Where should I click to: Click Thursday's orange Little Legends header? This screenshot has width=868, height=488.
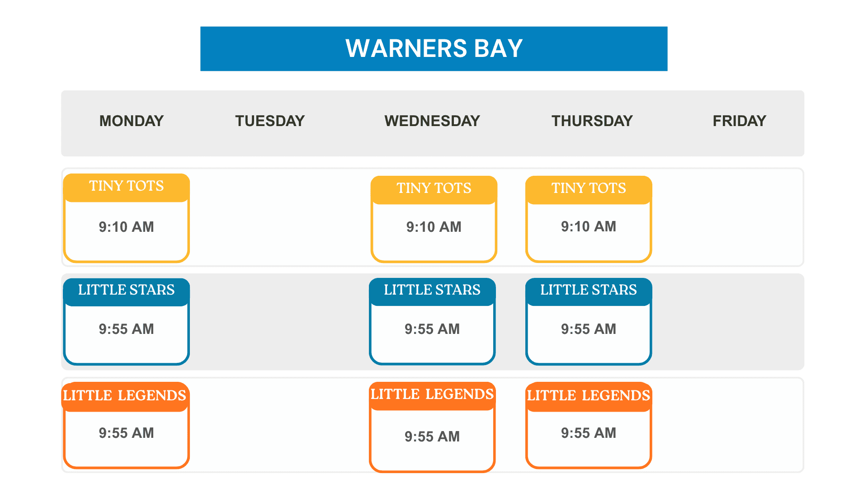tap(589, 397)
